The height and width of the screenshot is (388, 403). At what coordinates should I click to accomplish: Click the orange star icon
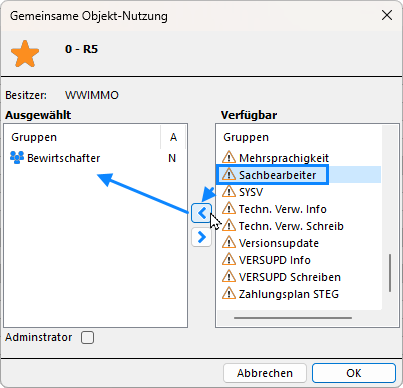coord(25,54)
